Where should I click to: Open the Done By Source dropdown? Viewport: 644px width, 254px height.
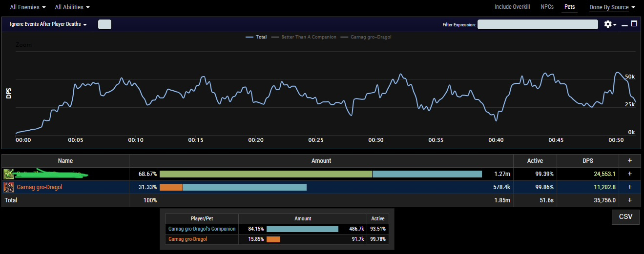[x=612, y=7]
